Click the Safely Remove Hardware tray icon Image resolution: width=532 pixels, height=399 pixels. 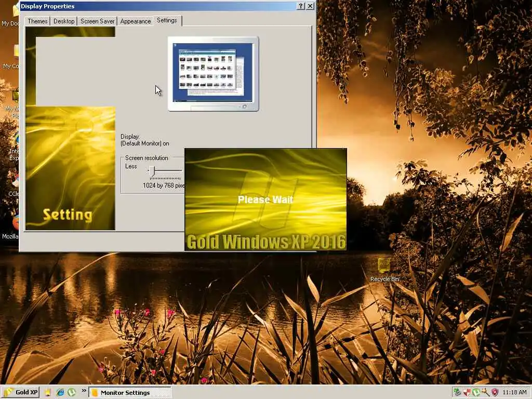click(x=458, y=392)
